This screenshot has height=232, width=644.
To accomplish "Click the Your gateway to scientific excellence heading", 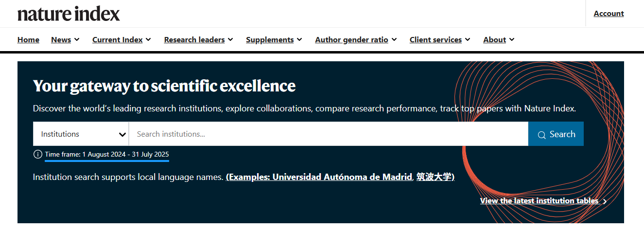I will 164,86.
